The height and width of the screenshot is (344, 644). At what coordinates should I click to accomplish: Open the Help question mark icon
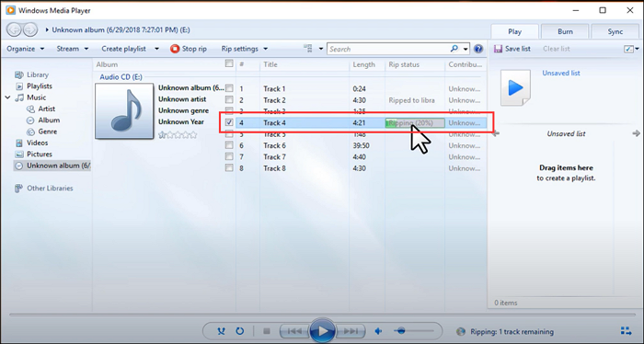478,49
